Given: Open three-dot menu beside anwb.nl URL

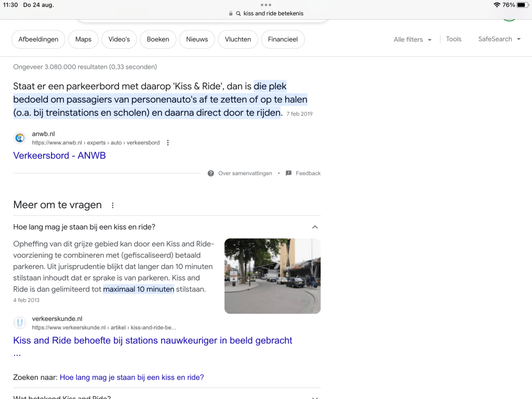Looking at the screenshot, I should click(168, 143).
